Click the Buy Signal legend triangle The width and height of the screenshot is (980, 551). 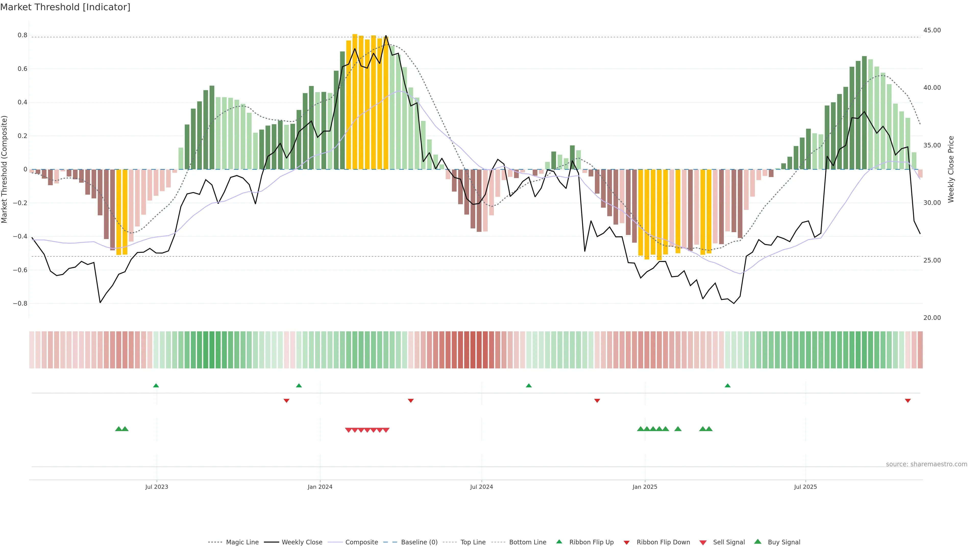pyautogui.click(x=757, y=542)
